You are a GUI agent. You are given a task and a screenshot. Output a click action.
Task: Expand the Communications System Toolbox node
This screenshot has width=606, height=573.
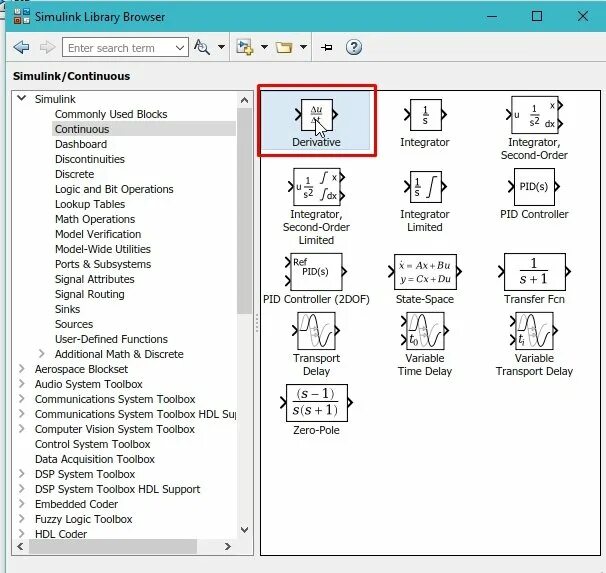click(x=22, y=399)
